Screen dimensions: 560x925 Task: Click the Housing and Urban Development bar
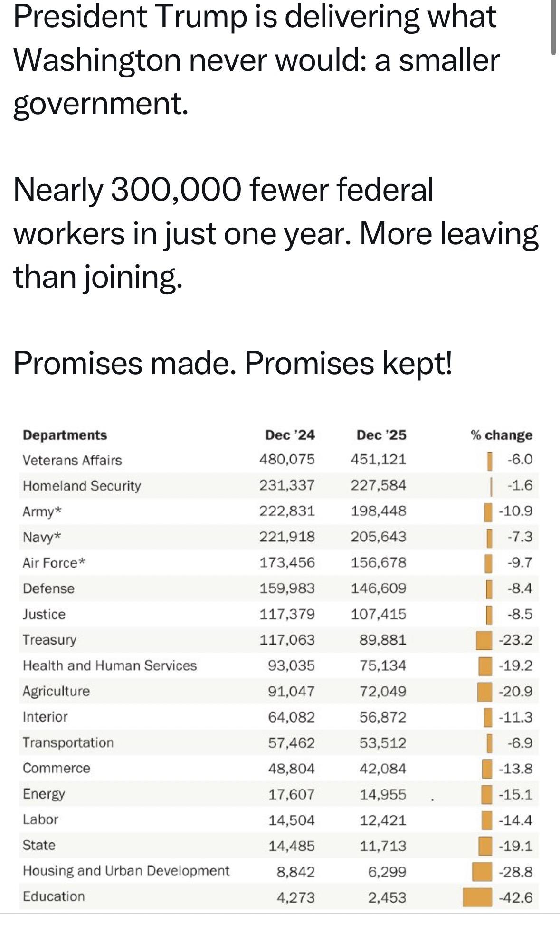tap(482, 871)
